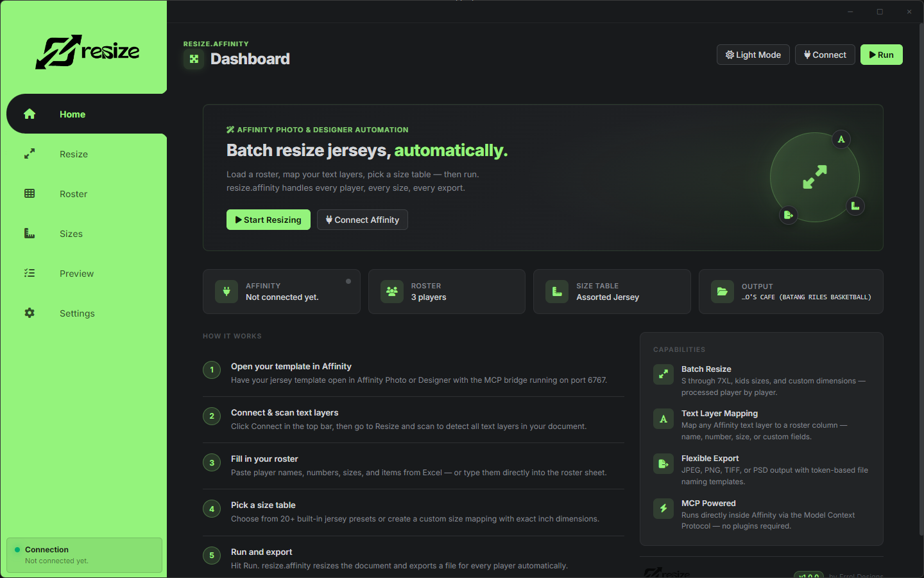Screen dimensions: 924x578
Task: Click the Roster players card icon
Action: coord(392,292)
